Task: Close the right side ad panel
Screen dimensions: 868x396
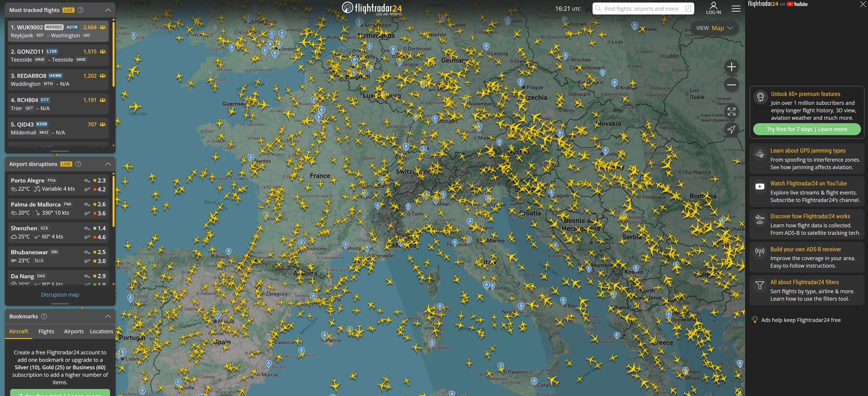Action: [x=862, y=4]
